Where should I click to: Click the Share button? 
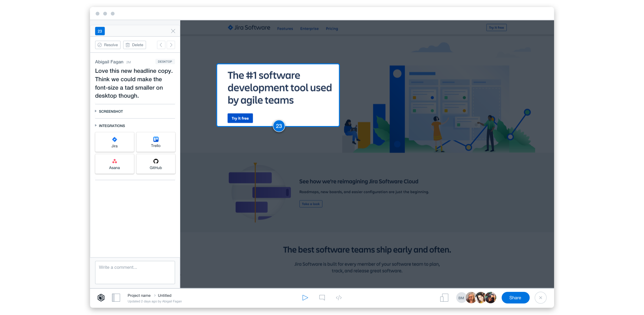[515, 297]
